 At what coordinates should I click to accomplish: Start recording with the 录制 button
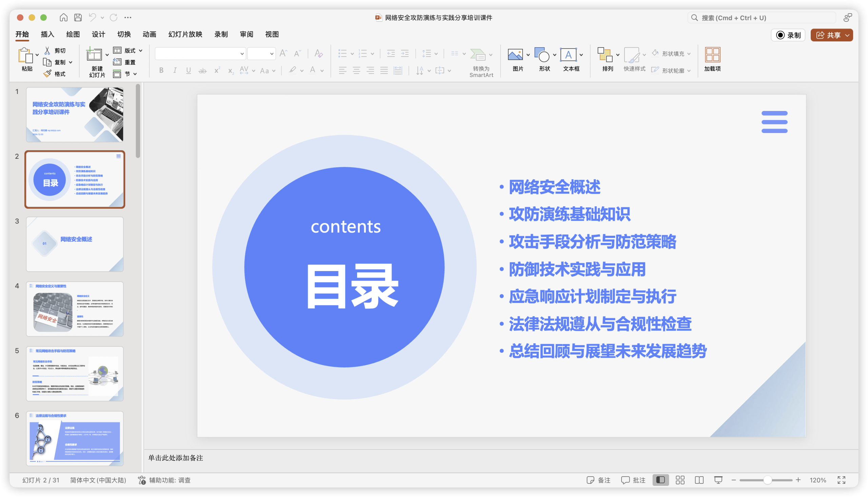coord(788,35)
